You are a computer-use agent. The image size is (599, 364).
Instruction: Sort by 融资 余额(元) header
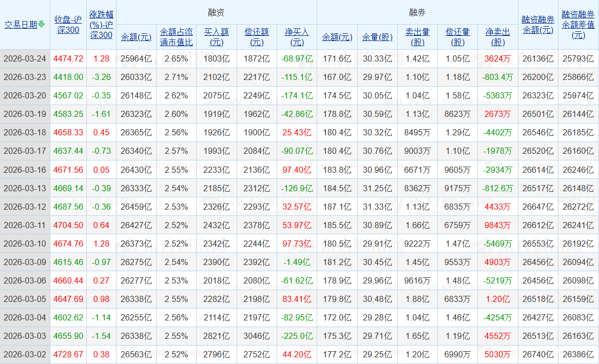(136, 37)
